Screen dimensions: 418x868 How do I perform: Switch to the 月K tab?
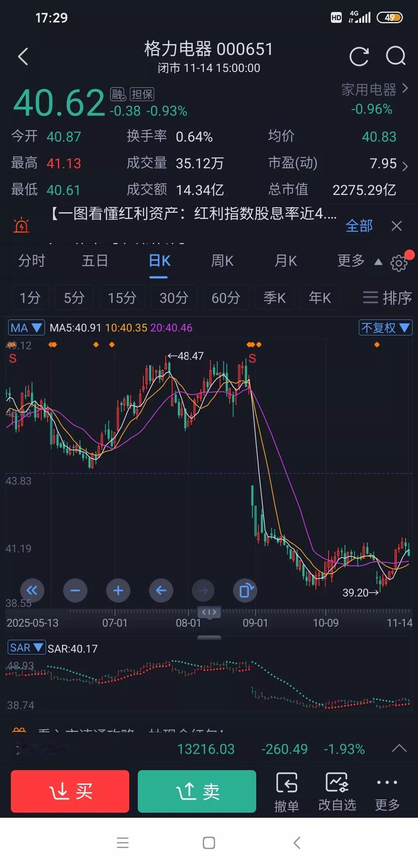tap(286, 261)
